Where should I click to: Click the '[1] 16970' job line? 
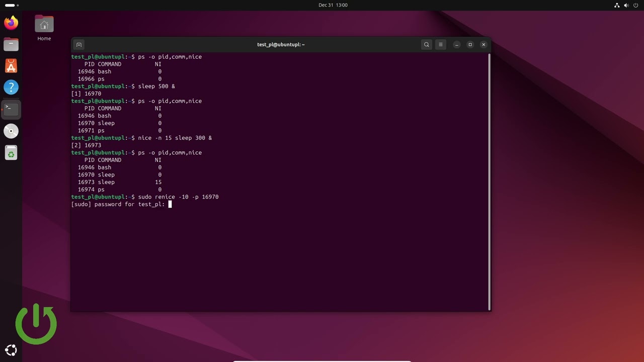tap(87, 94)
